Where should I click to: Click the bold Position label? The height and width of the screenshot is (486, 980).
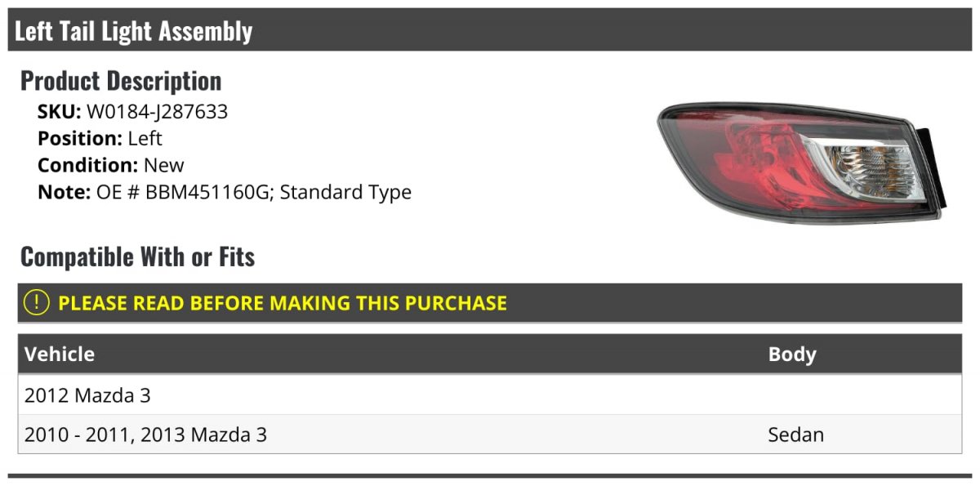(x=79, y=139)
